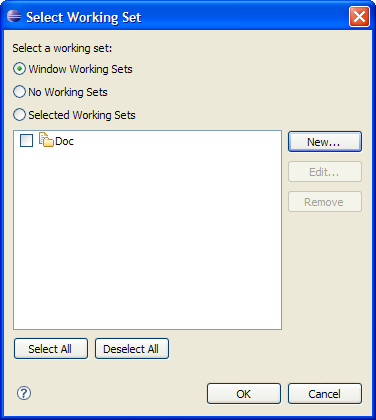Check all entries with Select All
This screenshot has height=420, width=376.
(51, 349)
